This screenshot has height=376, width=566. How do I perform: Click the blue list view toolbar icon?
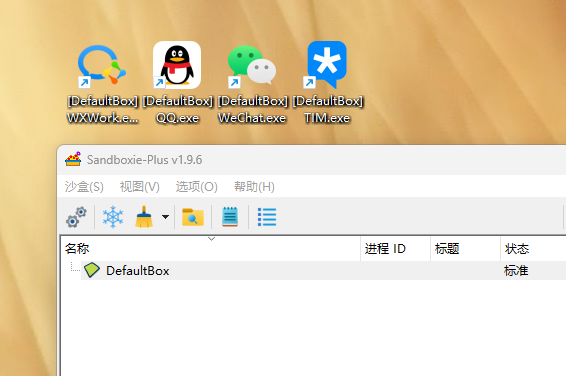click(267, 217)
